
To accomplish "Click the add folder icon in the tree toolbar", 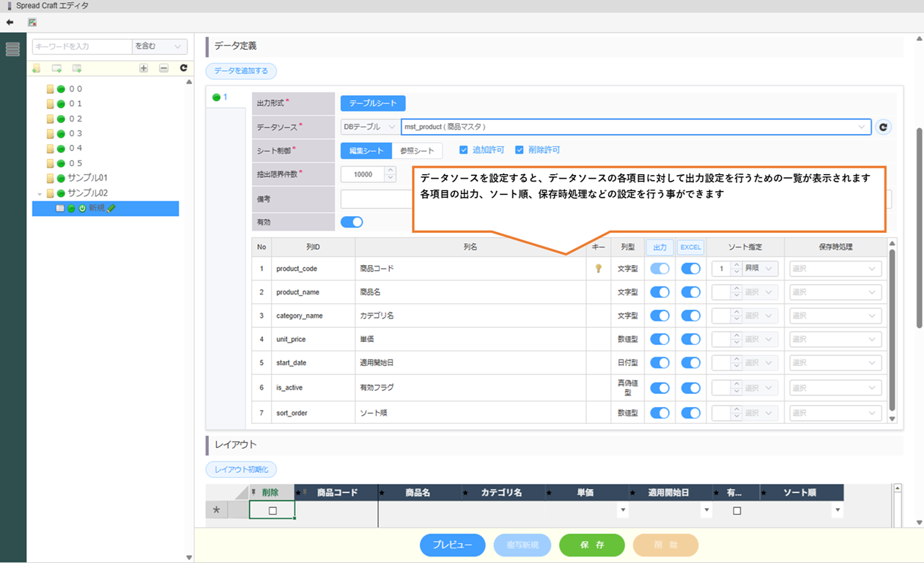I will pos(37,68).
